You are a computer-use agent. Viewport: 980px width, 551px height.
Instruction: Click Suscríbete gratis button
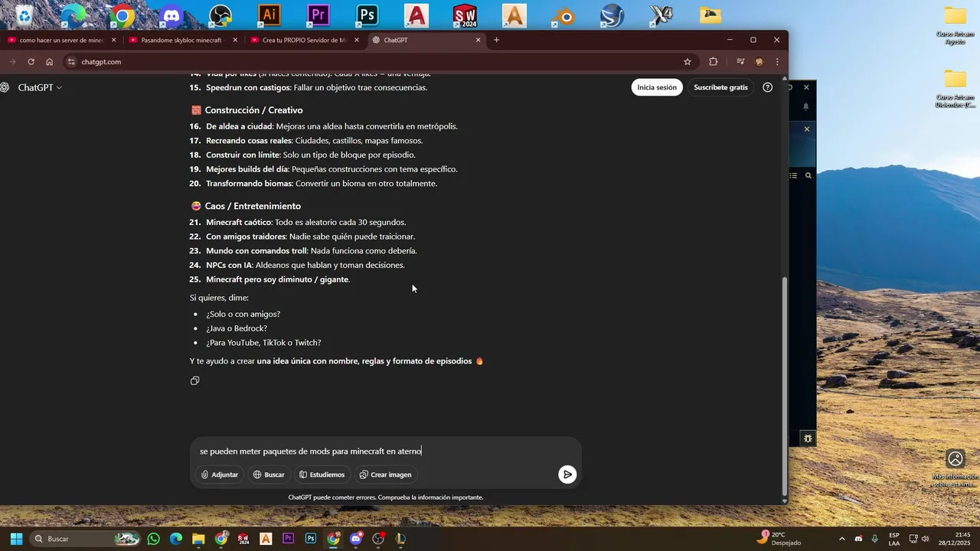[720, 87]
